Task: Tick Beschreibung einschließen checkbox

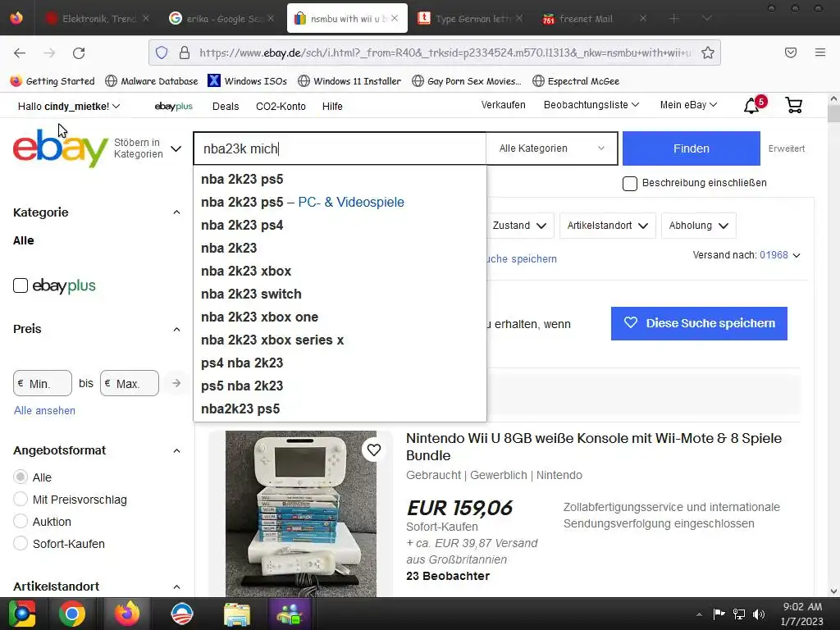Action: click(x=630, y=183)
